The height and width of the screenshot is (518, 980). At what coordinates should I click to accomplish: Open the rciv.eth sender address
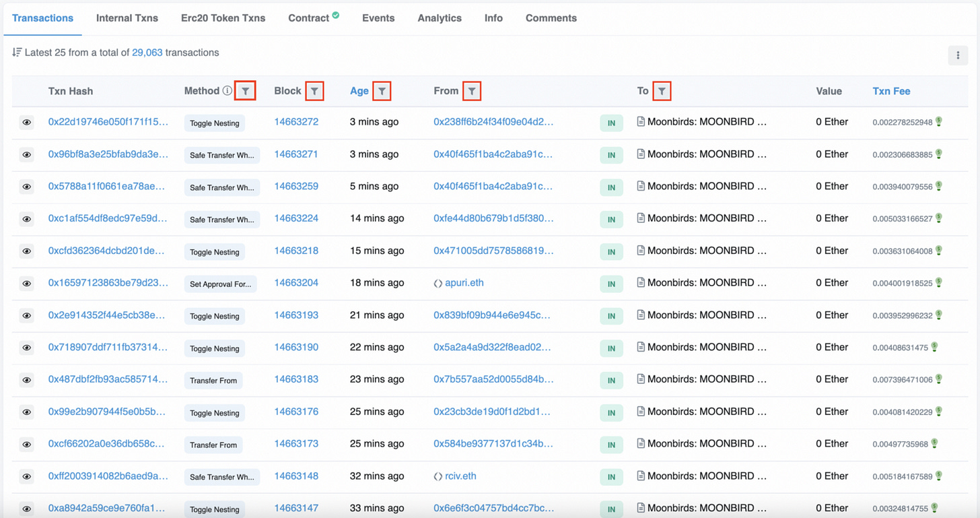point(460,476)
